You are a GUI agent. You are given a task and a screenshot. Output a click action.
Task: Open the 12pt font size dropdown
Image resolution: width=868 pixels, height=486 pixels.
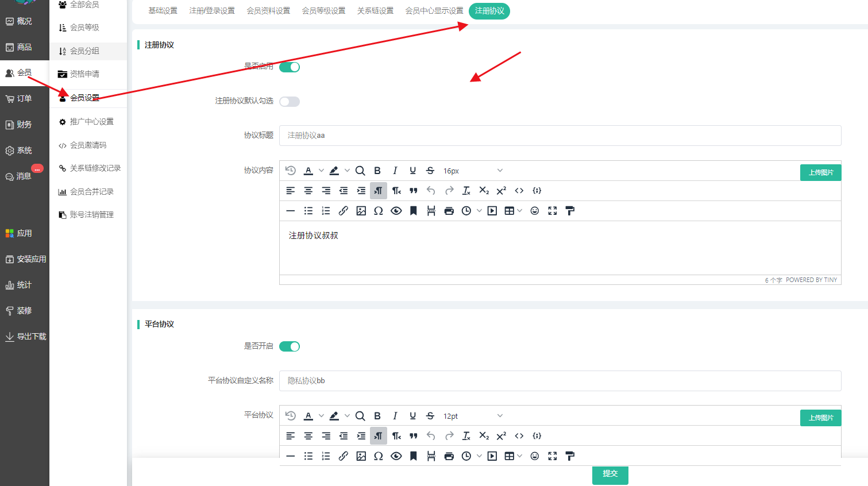coord(473,416)
